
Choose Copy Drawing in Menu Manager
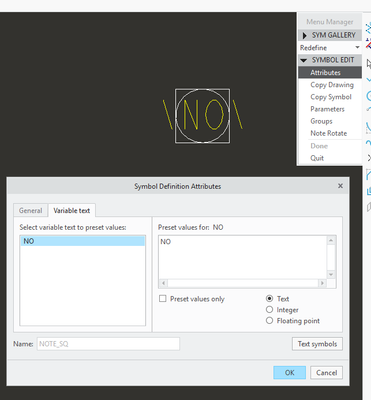click(x=332, y=85)
